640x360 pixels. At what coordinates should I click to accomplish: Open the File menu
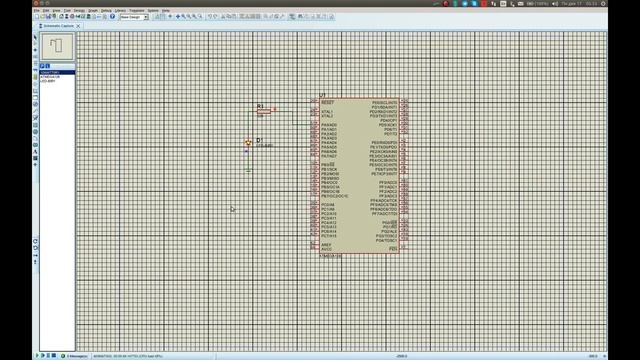click(x=36, y=11)
